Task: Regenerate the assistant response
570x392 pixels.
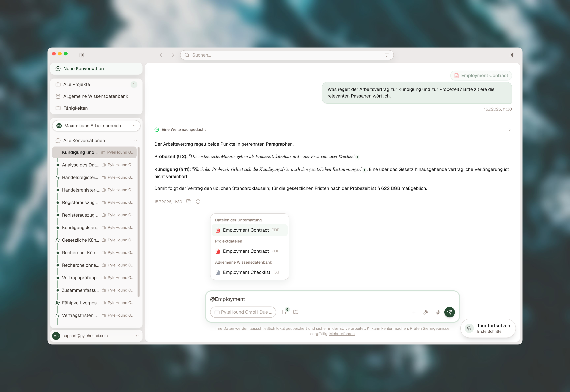Action: coord(198,202)
